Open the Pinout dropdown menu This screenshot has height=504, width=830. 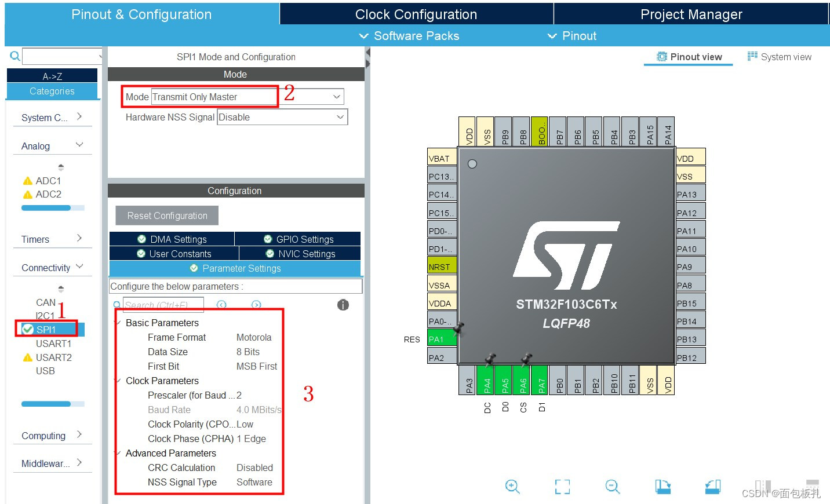[572, 36]
